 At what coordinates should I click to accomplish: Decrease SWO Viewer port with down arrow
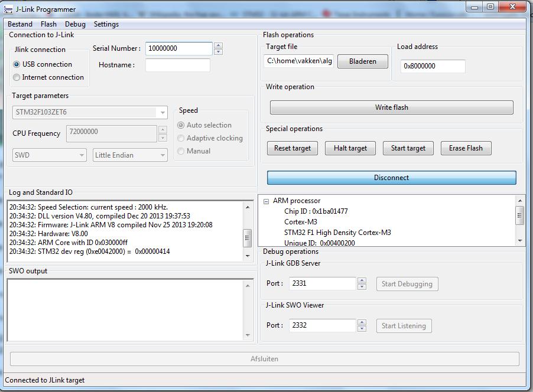362,328
